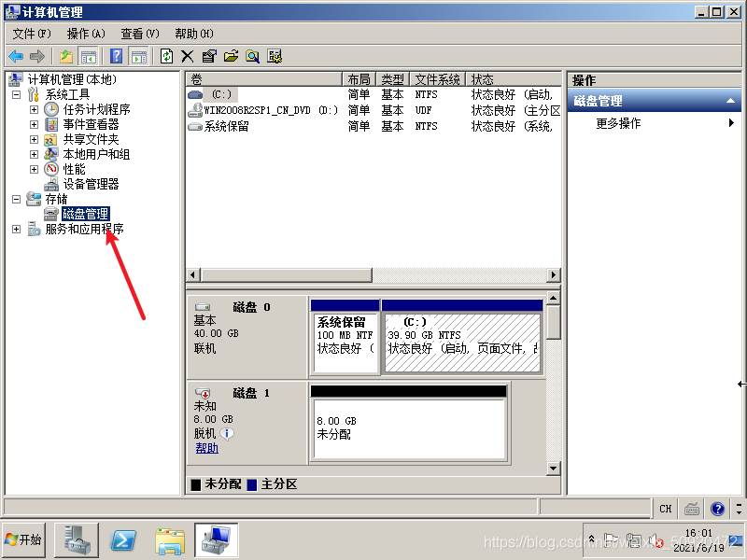Collapse the 系统工具 tree node
Image resolution: width=747 pixels, height=560 pixels.
pyautogui.click(x=16, y=94)
